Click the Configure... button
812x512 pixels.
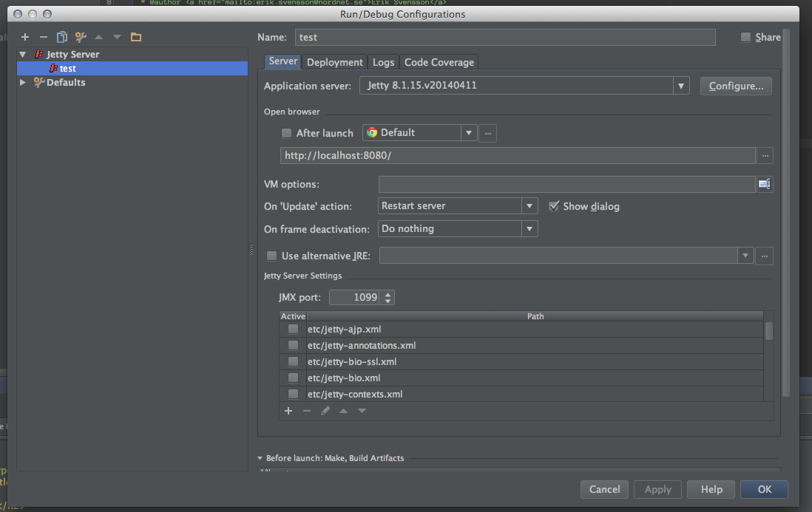pyautogui.click(x=736, y=86)
